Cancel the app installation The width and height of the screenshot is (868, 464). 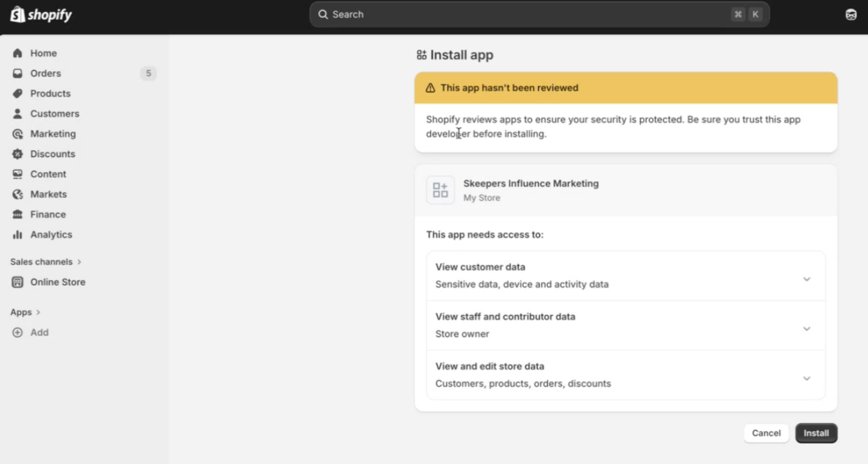(x=766, y=433)
